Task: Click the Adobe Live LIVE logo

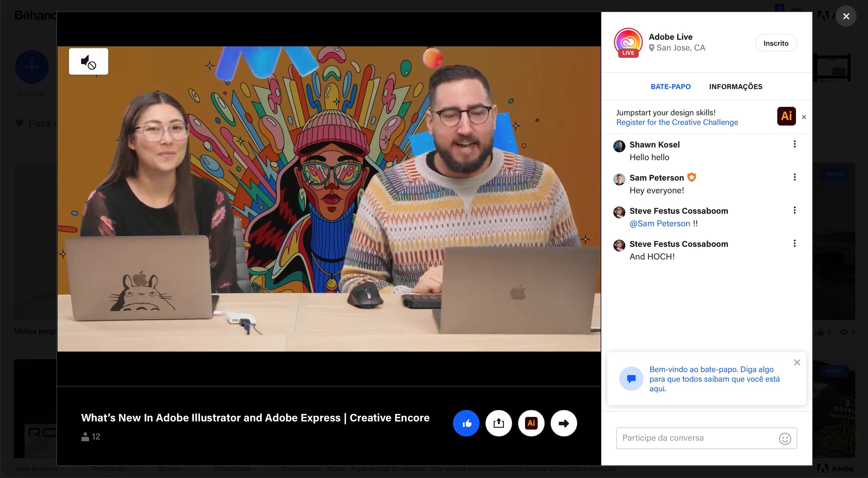Action: 628,43
